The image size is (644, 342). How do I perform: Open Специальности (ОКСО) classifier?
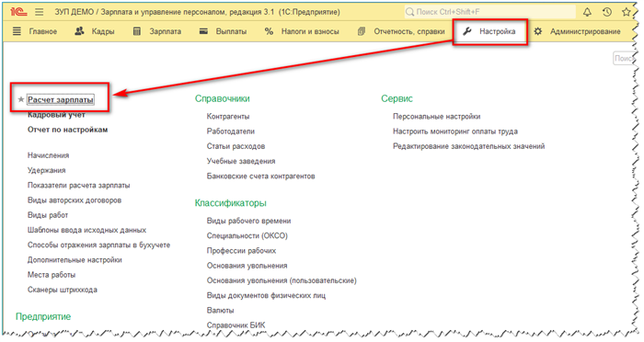pos(247,235)
